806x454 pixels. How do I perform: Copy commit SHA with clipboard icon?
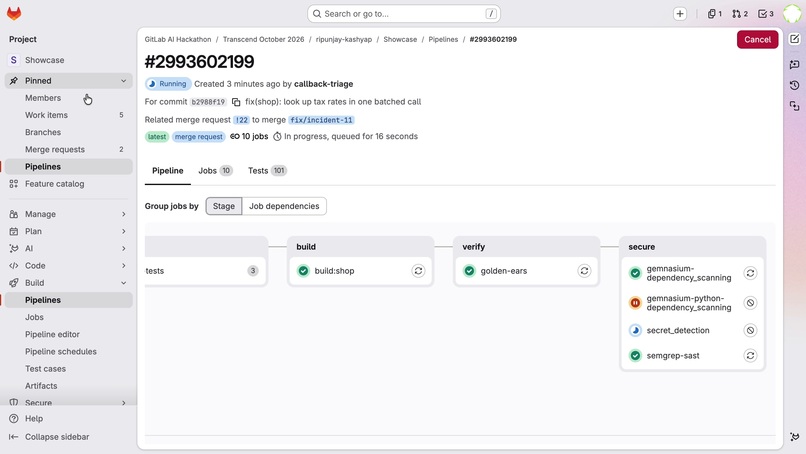coord(236,102)
